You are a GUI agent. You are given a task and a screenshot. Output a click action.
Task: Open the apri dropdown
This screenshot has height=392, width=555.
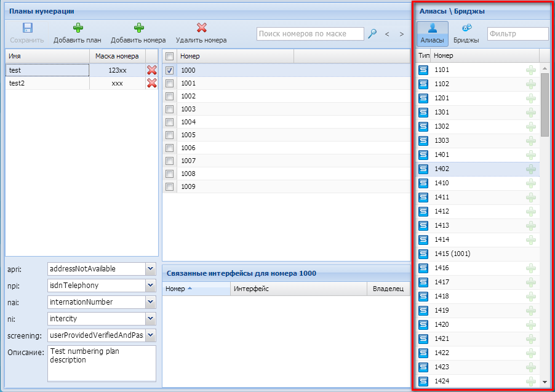tap(151, 269)
